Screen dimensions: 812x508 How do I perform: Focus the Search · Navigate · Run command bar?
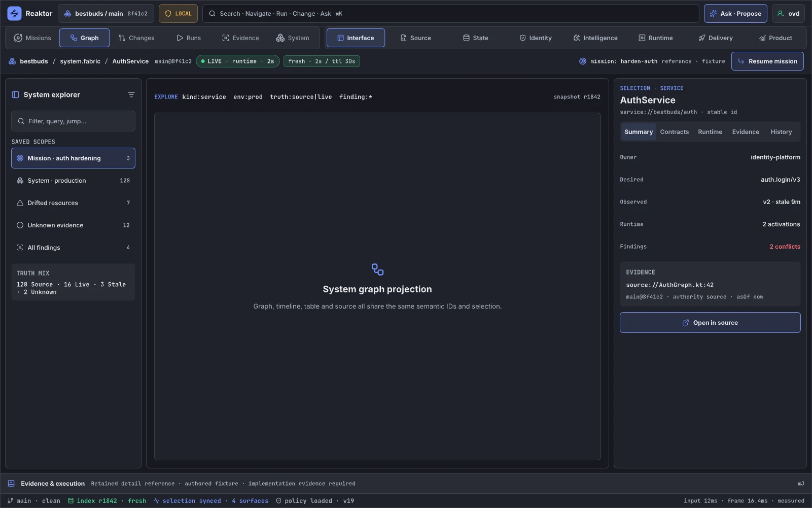coord(450,14)
